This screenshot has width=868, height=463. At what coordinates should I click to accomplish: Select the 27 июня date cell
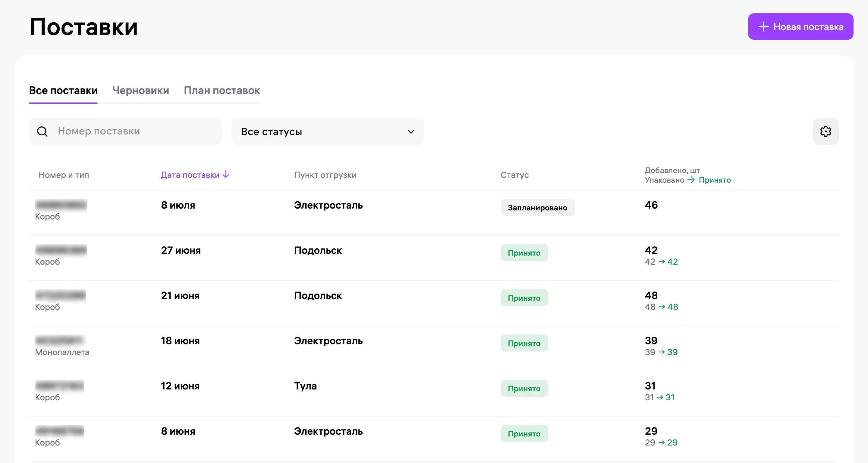point(181,250)
